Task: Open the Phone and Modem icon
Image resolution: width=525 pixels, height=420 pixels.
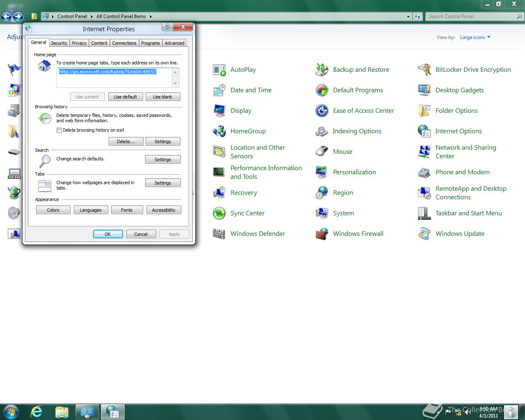Action: 425,173
